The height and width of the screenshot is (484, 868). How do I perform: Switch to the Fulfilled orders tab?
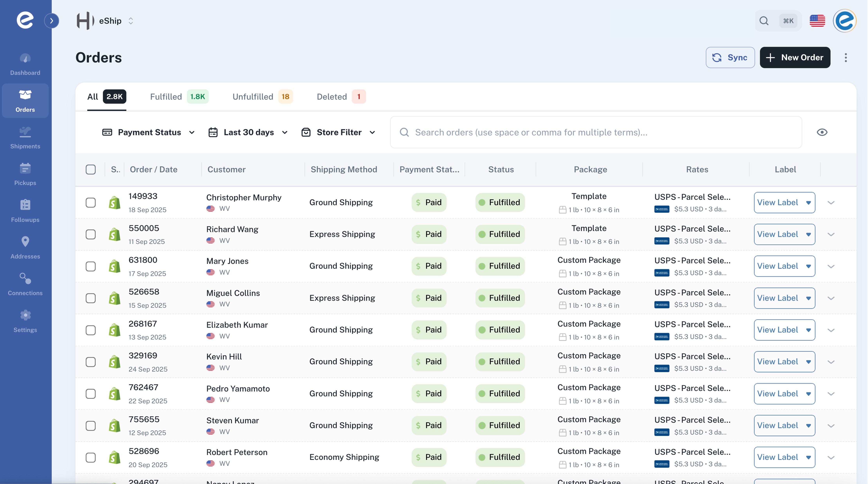(x=166, y=97)
